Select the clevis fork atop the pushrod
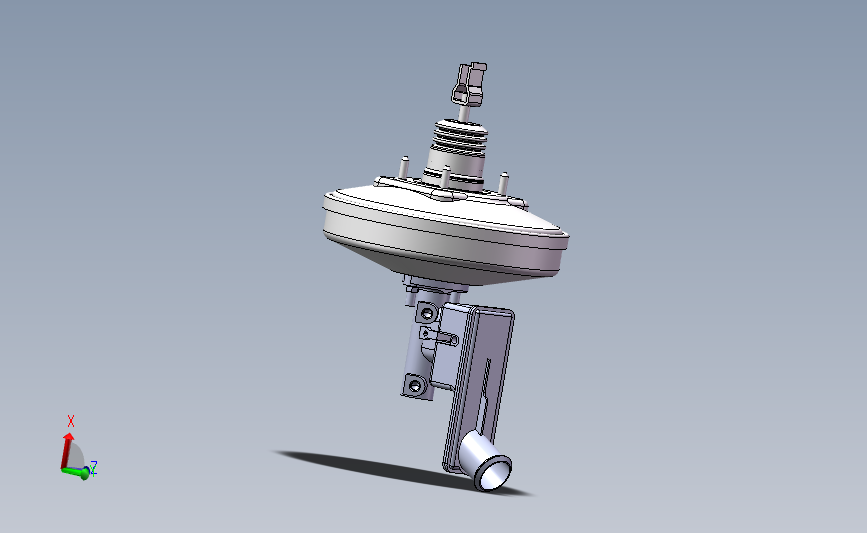This screenshot has width=867, height=533. pyautogui.click(x=469, y=84)
